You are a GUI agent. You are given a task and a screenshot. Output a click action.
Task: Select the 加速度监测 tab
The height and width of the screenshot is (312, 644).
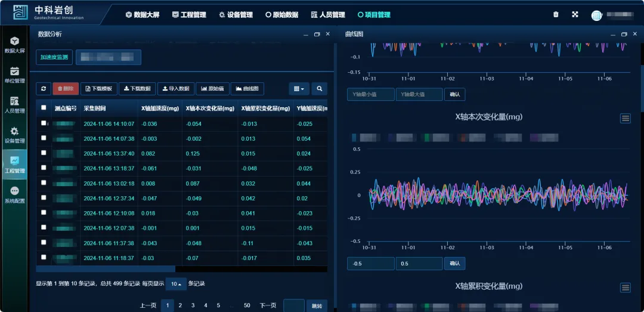pos(54,57)
